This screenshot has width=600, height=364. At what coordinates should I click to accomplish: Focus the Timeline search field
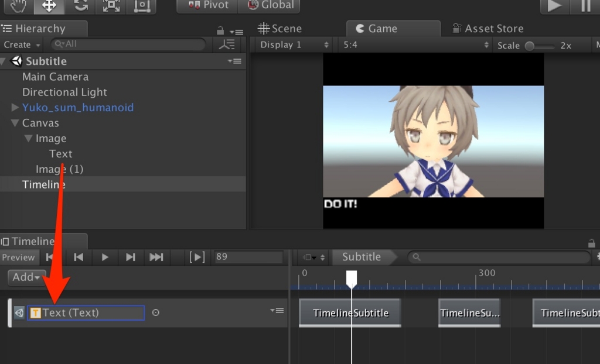coord(499,257)
